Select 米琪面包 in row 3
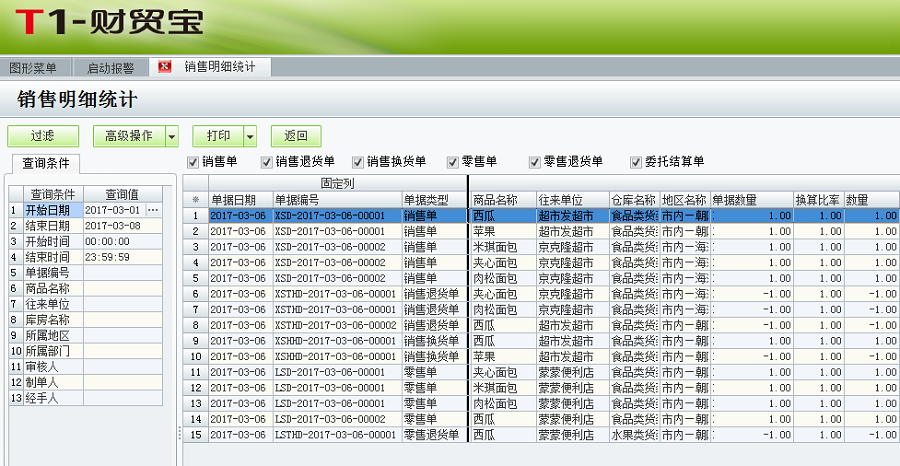 pos(503,247)
